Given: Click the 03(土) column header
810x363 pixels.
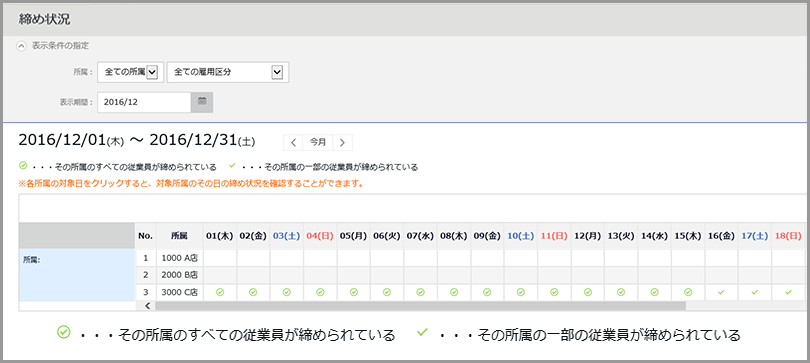Looking at the screenshot, I should point(287,236).
